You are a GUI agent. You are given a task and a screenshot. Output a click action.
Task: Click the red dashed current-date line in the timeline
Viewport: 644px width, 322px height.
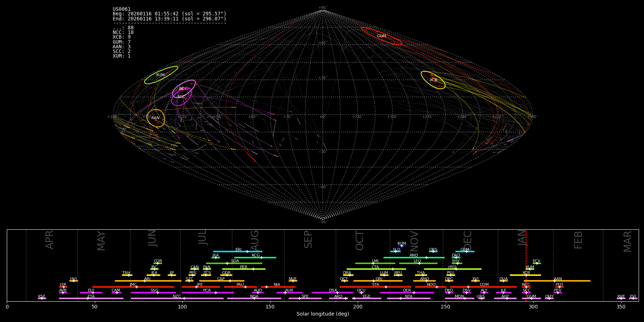(526, 265)
